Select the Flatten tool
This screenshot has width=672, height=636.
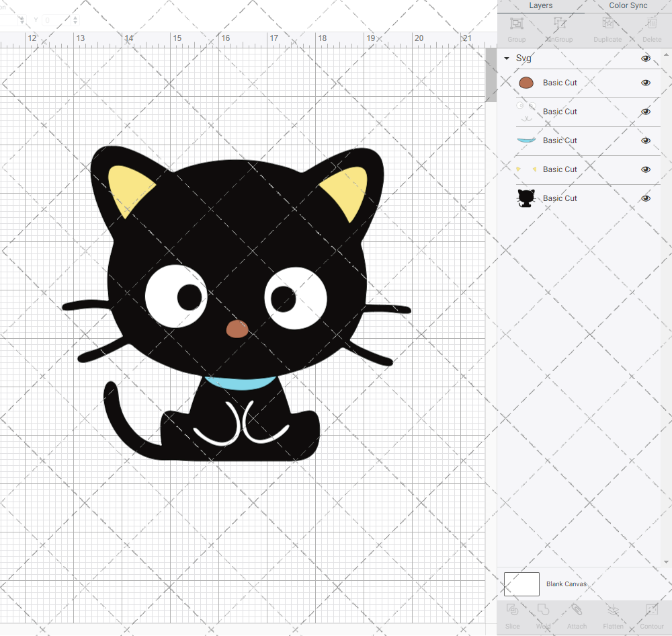614,610
